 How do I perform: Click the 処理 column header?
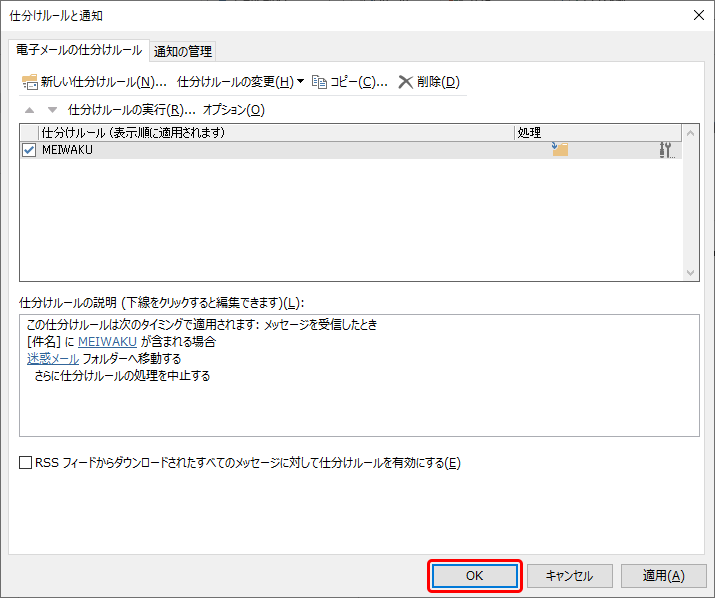coord(598,133)
